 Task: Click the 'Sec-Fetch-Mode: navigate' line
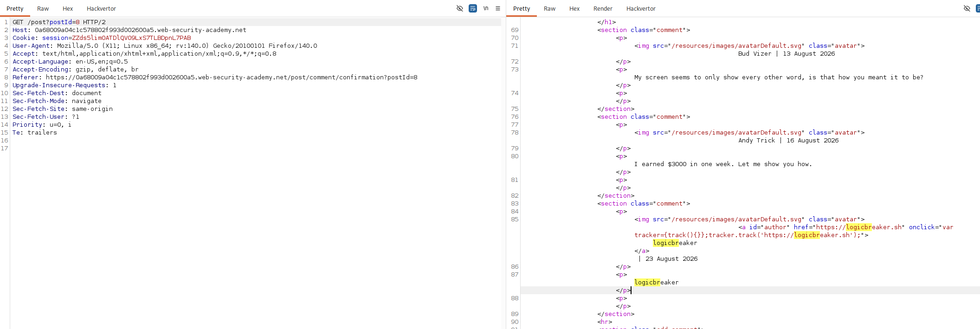coord(57,101)
